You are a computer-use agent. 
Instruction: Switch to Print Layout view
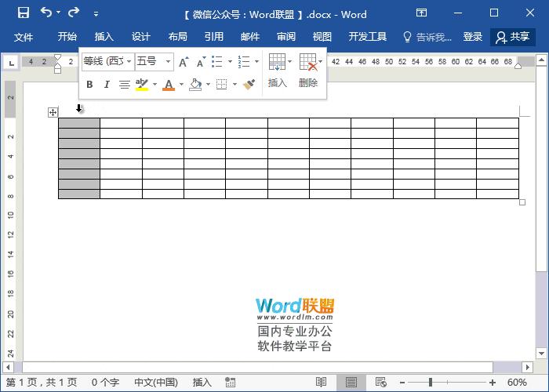[x=351, y=383]
